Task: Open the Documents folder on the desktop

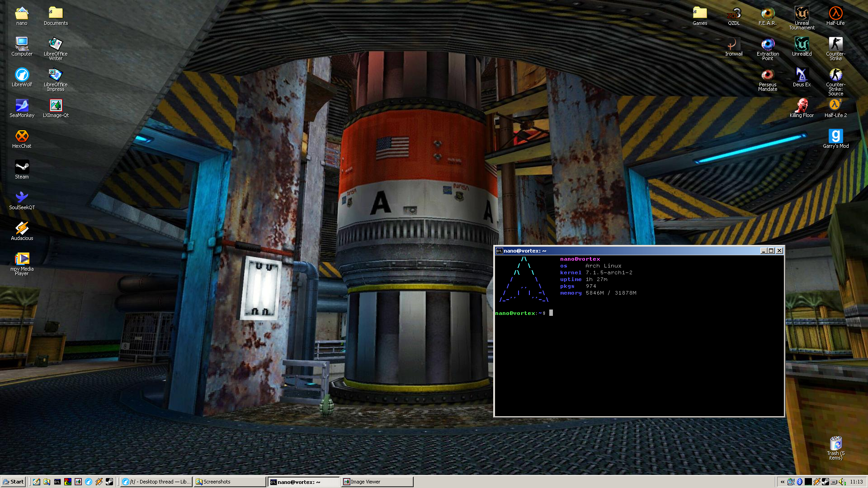Action: [56, 16]
